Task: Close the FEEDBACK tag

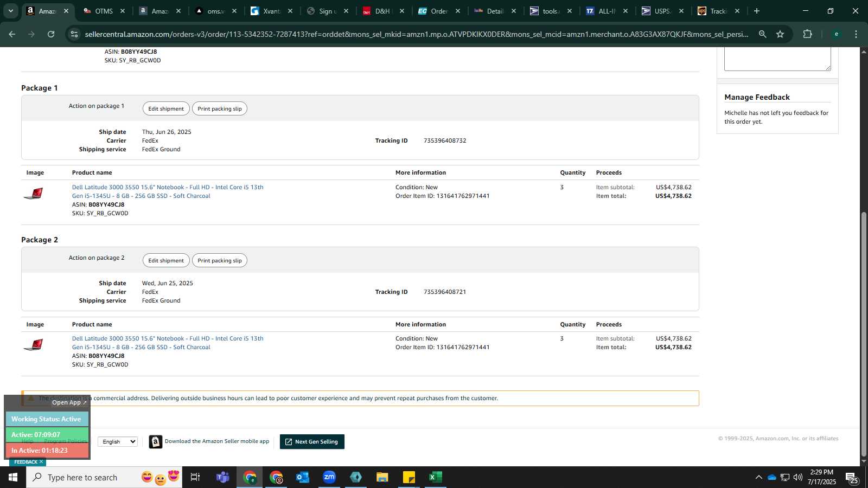Action: point(41,462)
